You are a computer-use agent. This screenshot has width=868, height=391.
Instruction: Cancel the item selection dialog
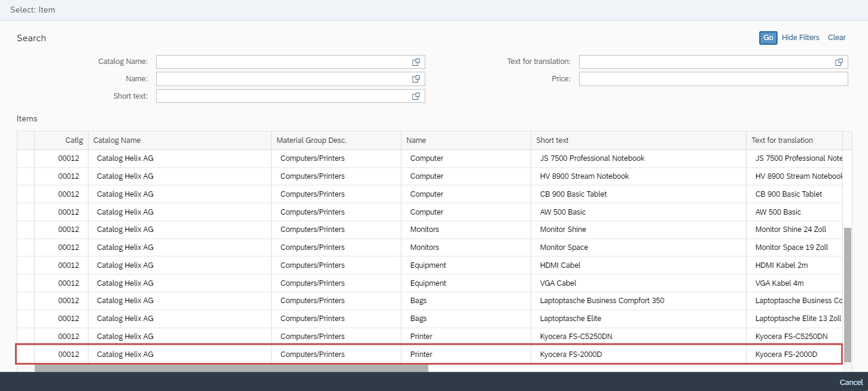coord(851,382)
